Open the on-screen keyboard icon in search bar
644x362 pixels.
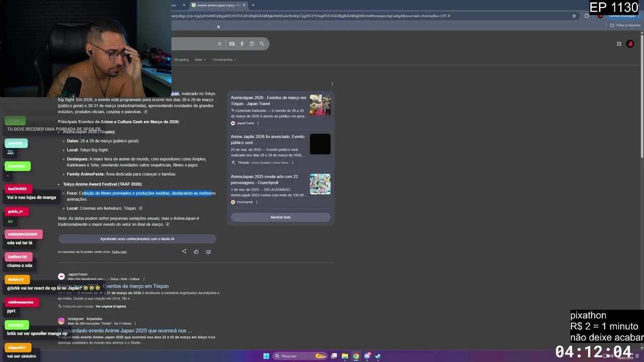point(232,44)
